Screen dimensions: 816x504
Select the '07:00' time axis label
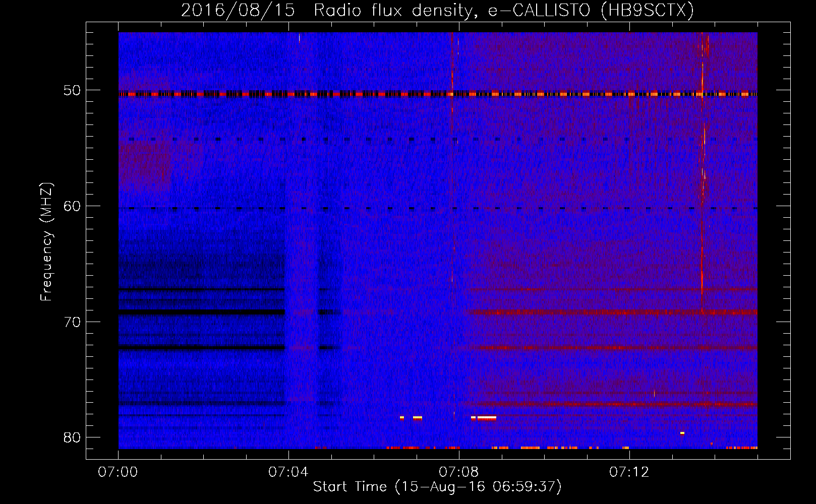(x=118, y=472)
